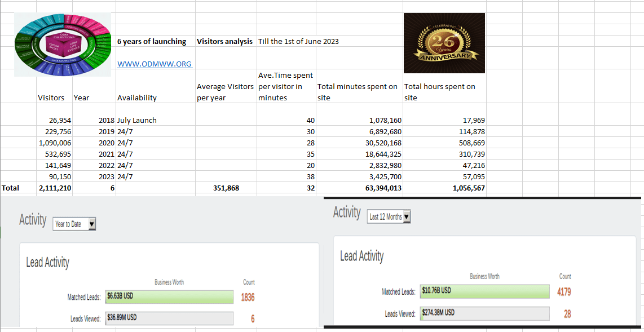The width and height of the screenshot is (644, 332).
Task: Open the WWW.ODMWW.ORG hyperlink
Action: click(x=154, y=64)
